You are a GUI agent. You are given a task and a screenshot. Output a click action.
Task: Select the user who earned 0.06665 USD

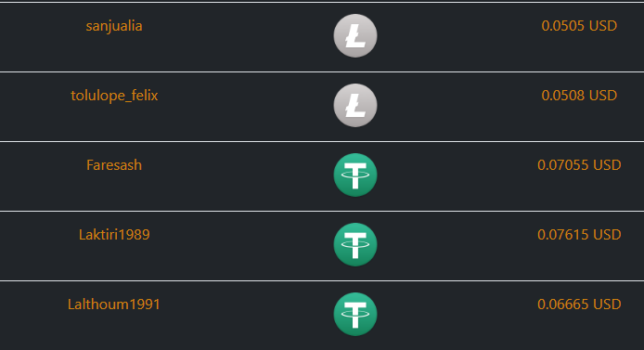[114, 305]
